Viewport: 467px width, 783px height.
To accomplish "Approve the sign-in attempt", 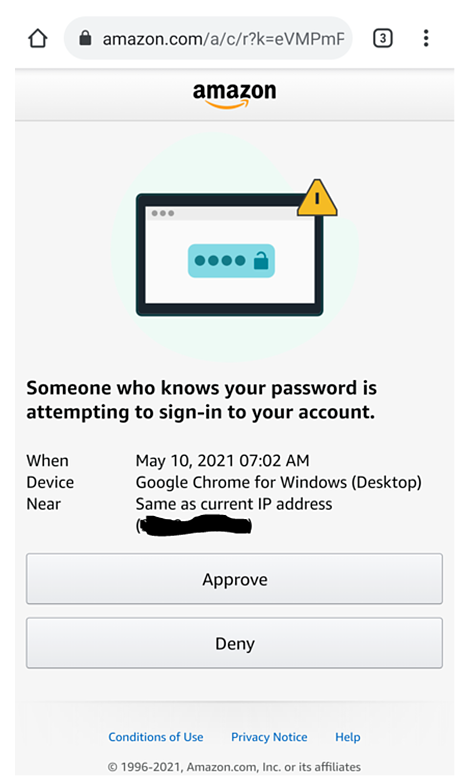I will point(234,579).
